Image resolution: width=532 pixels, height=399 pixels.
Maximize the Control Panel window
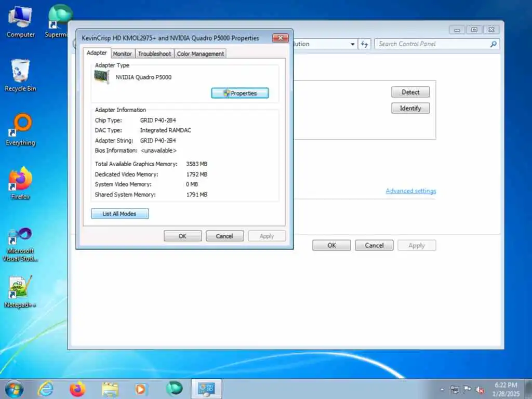click(x=474, y=30)
